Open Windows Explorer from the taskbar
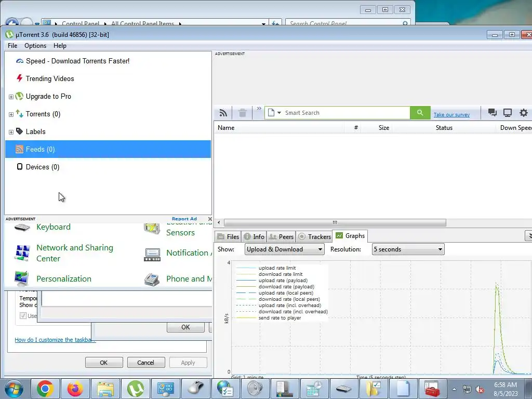532x399 pixels. click(105, 389)
